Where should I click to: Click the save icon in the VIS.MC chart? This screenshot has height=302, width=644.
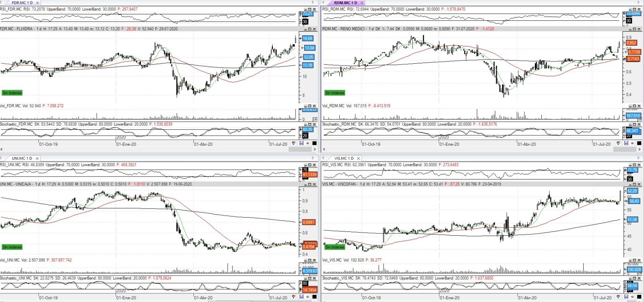point(626,297)
